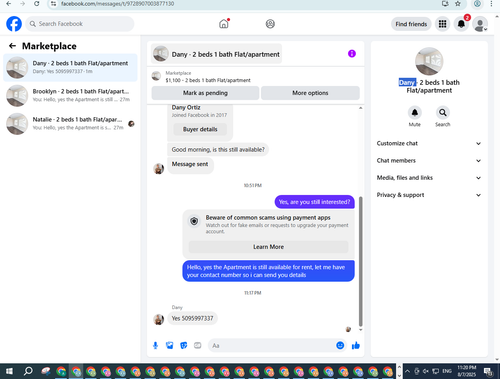500x379 pixels.
Task: Click the message 'Good morning, is this still available?'
Action: [x=218, y=150]
